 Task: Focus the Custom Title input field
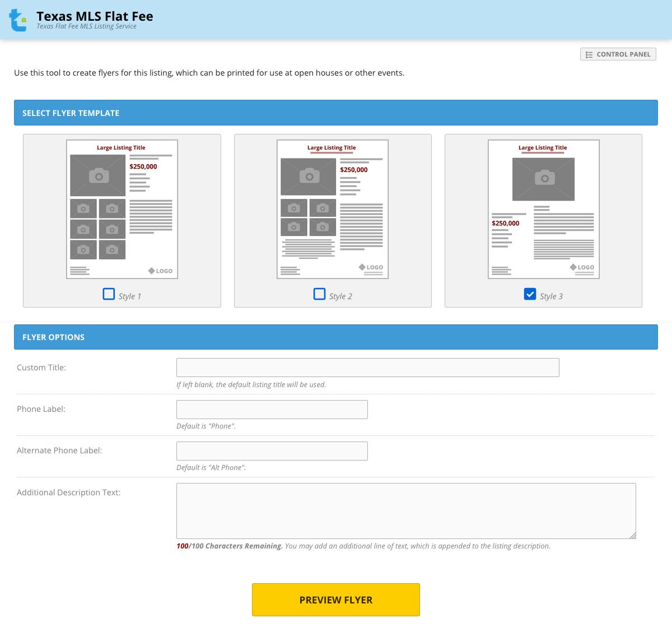(x=368, y=368)
